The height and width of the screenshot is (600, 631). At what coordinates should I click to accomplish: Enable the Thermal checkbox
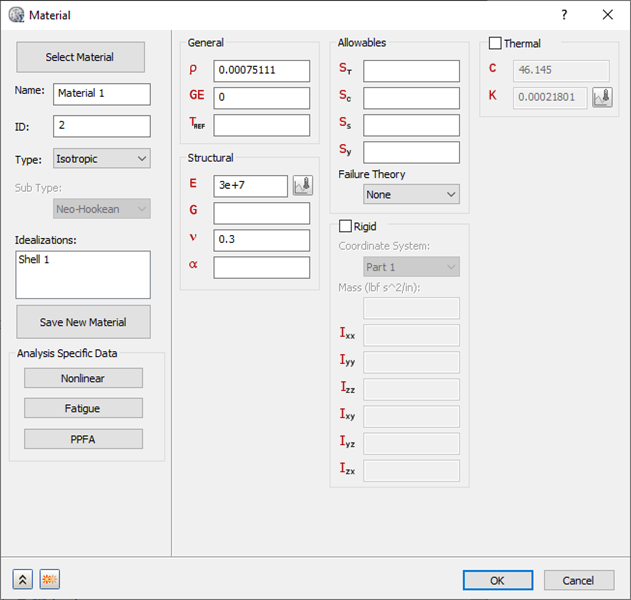pos(495,44)
